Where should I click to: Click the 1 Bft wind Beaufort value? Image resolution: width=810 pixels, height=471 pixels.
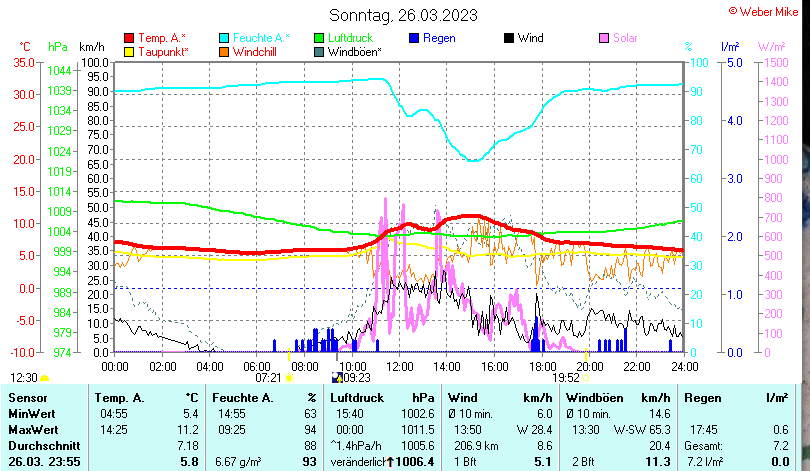coord(465,462)
